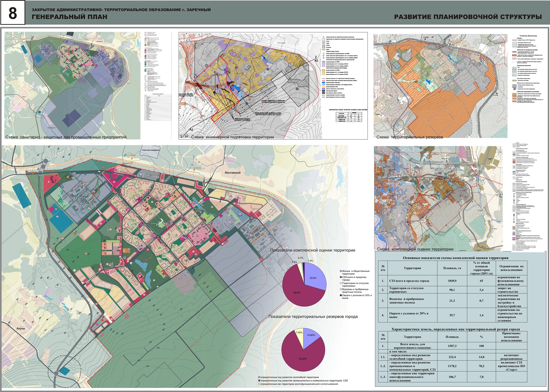Click the 'Показатели территориальных резервов города' chart title

pyautogui.click(x=313, y=316)
